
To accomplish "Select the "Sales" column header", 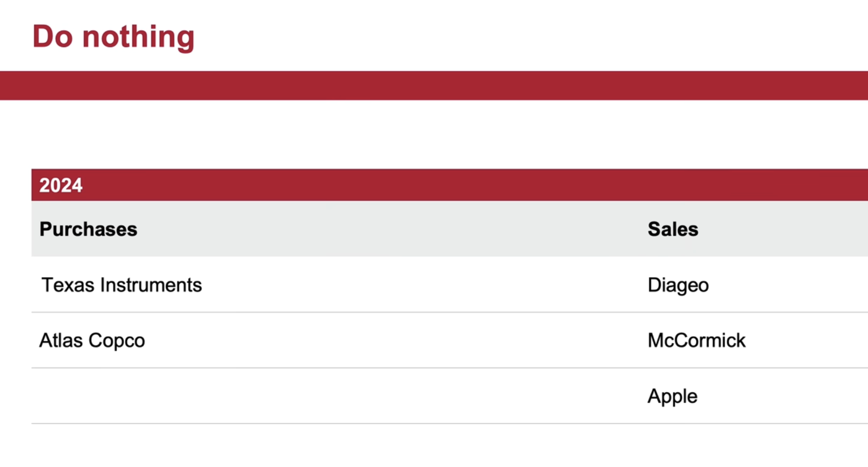I will 673,229.
